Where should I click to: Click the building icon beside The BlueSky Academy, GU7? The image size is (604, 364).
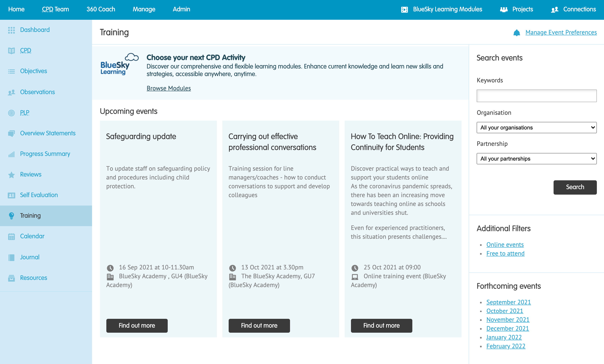(232, 277)
